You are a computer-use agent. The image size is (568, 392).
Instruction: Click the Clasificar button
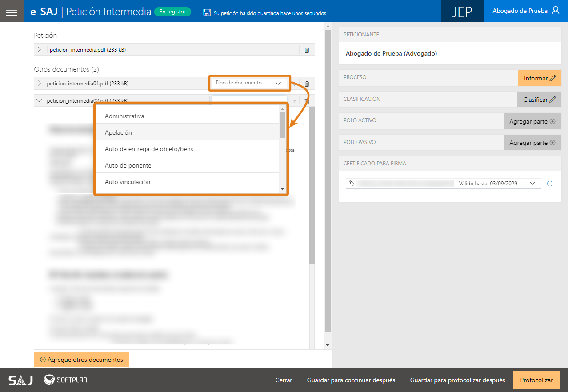point(539,100)
